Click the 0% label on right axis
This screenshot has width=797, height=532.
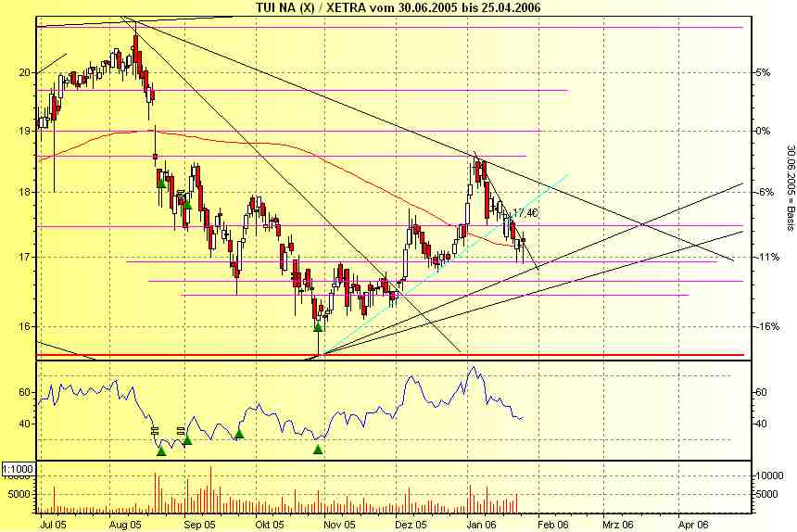click(x=763, y=131)
